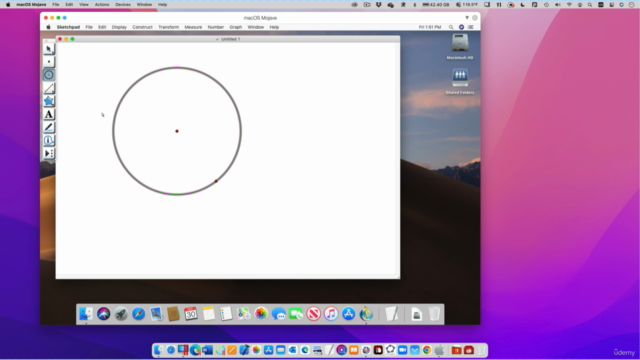Open Sketchpad's Help menu
640x360 pixels.
coord(274,27)
